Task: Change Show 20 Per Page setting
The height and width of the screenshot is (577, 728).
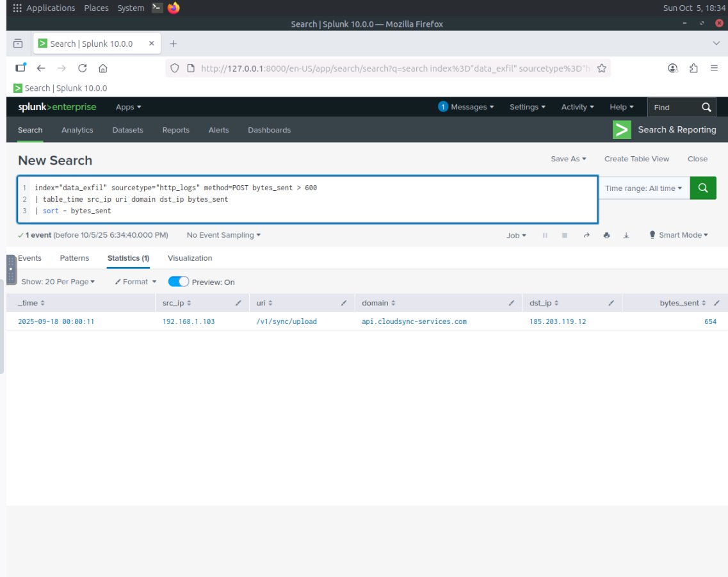Action: pos(58,282)
